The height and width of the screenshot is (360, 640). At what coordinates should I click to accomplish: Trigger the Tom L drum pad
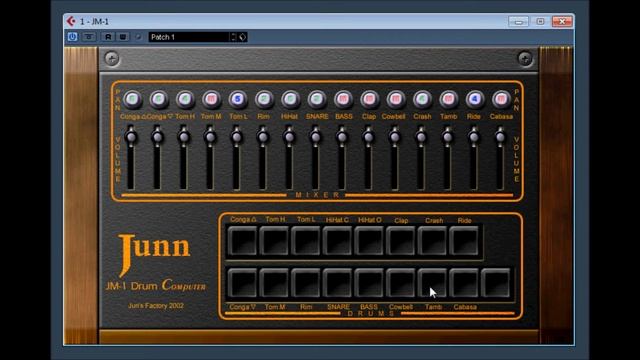point(306,241)
